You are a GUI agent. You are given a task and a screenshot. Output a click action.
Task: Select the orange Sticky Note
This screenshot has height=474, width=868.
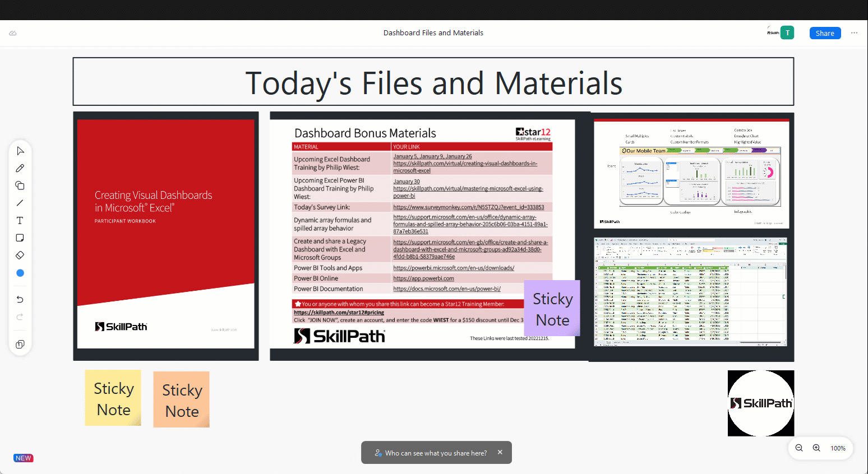click(182, 399)
